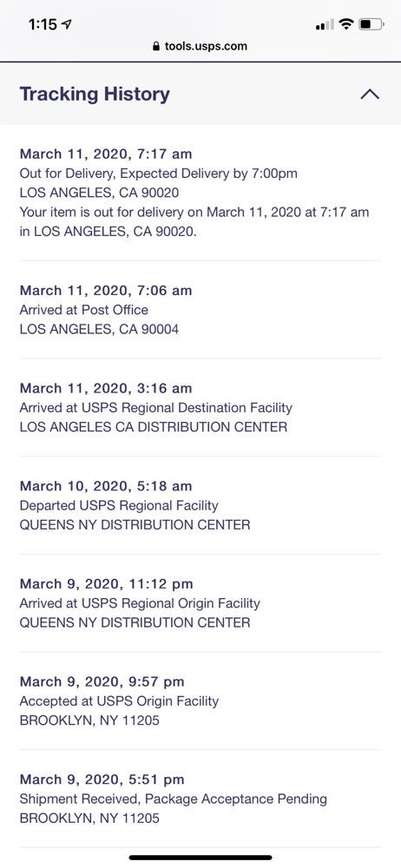Tap Shipment Received, Package Acceptance Pending
The image size is (401, 868).
tap(174, 799)
